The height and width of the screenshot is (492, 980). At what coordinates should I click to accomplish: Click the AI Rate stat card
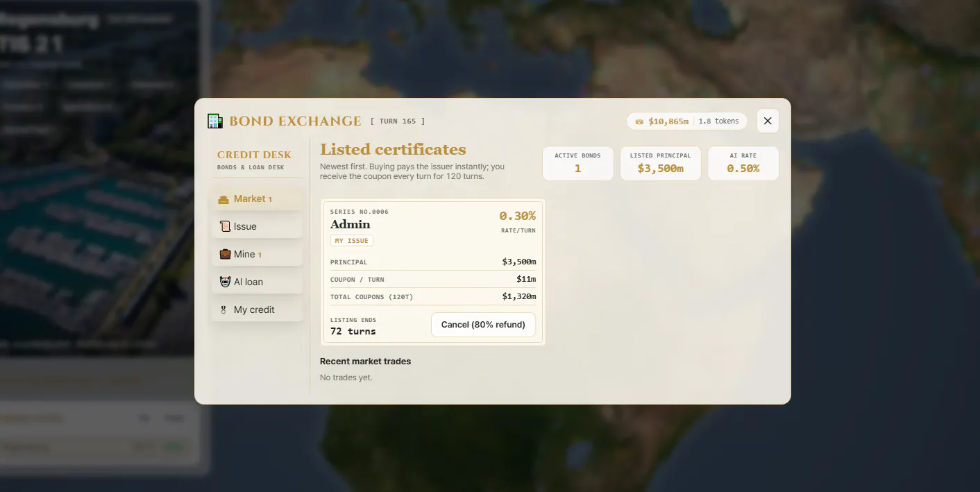[743, 163]
